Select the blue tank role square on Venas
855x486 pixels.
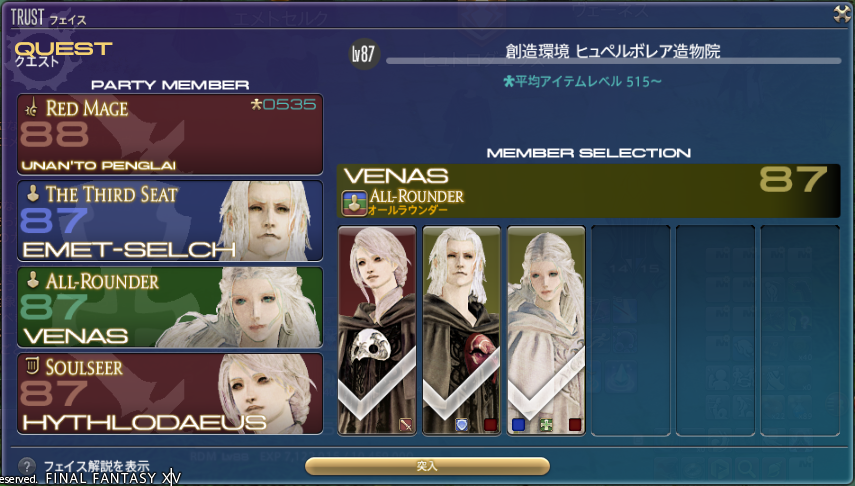(518, 424)
